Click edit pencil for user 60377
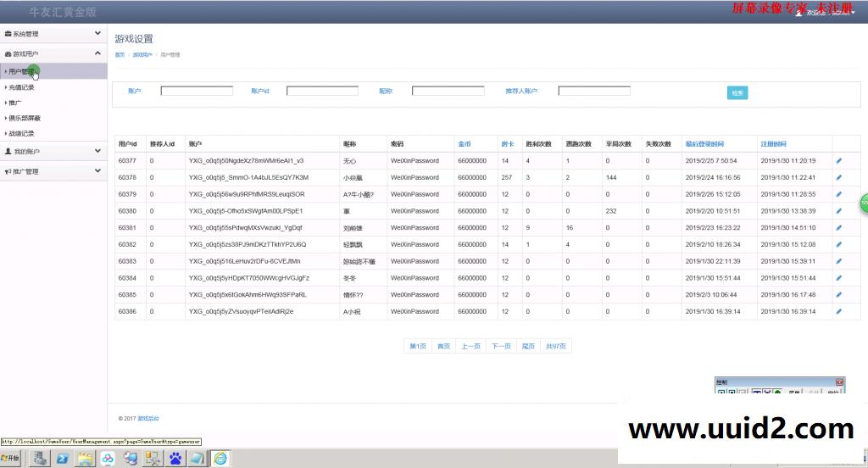This screenshot has width=868, height=468. (x=838, y=160)
